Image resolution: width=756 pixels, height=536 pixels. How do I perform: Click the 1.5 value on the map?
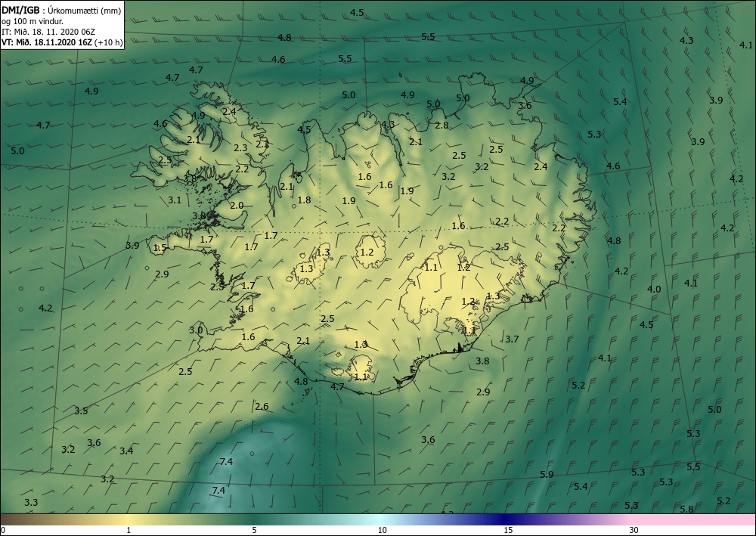[x=160, y=248]
